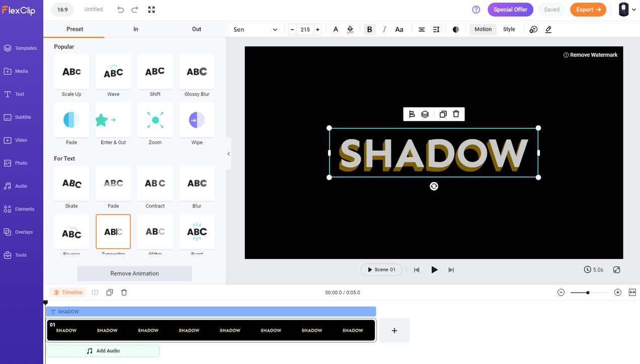Toggle the Timeline view button
640x364 pixels.
click(x=68, y=292)
